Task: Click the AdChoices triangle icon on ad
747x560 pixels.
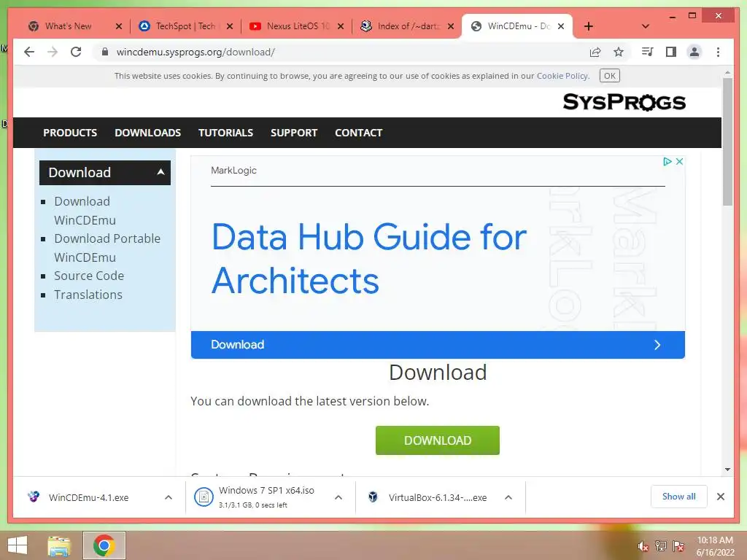Action: [667, 161]
